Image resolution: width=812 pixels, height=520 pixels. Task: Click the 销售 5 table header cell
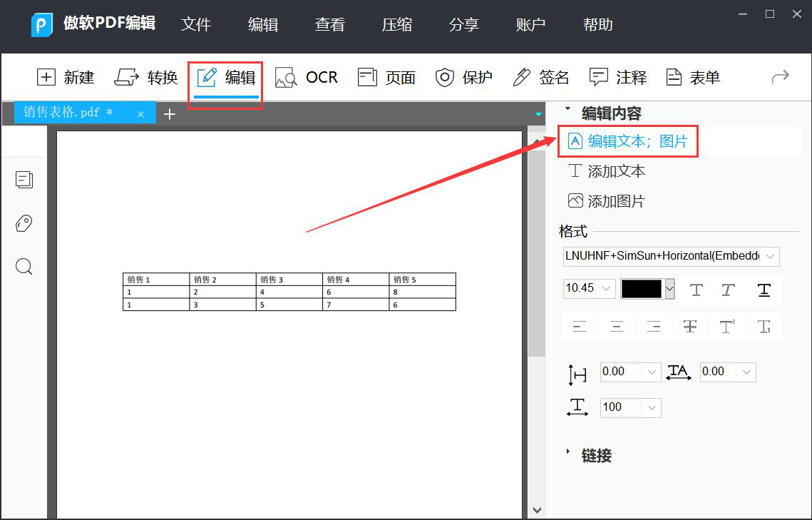(422, 279)
